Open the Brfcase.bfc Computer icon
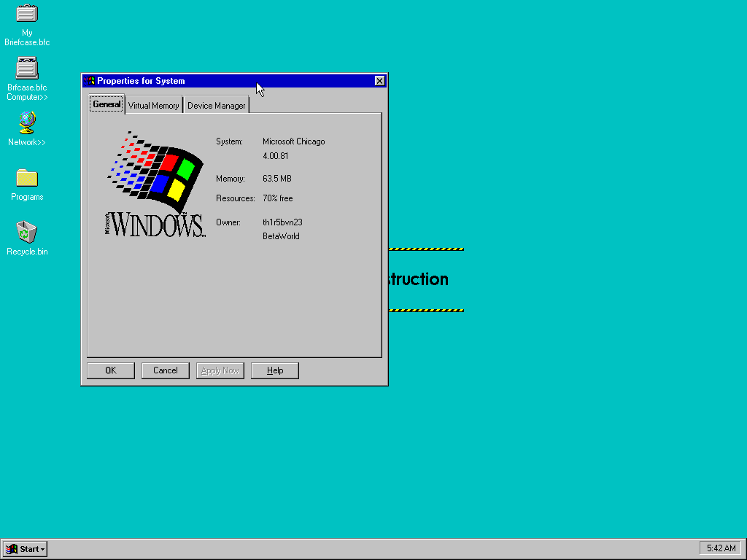The image size is (747, 560). pyautogui.click(x=26, y=69)
